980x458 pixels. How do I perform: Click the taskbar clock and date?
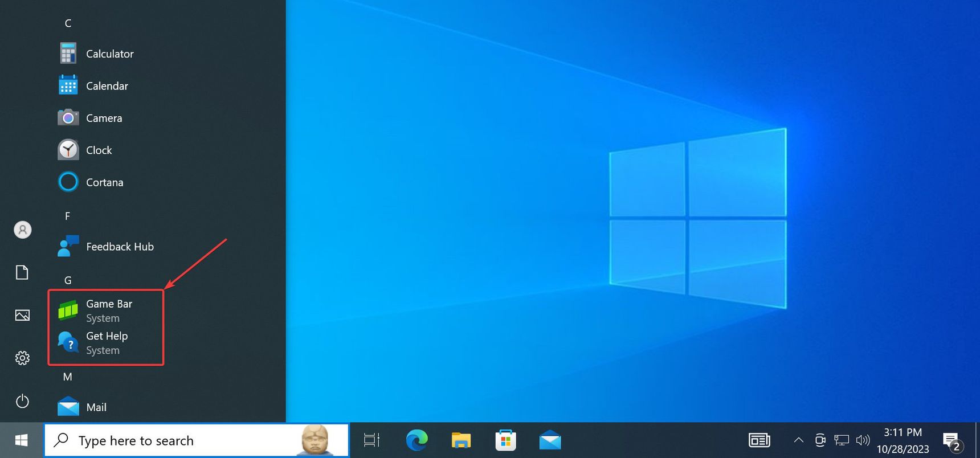point(903,440)
